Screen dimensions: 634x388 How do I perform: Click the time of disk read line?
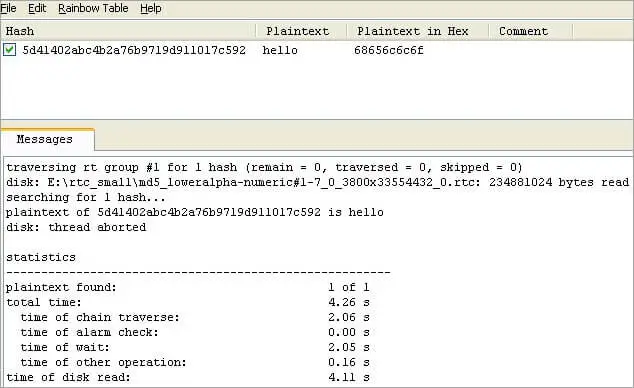pyautogui.click(x=188, y=377)
